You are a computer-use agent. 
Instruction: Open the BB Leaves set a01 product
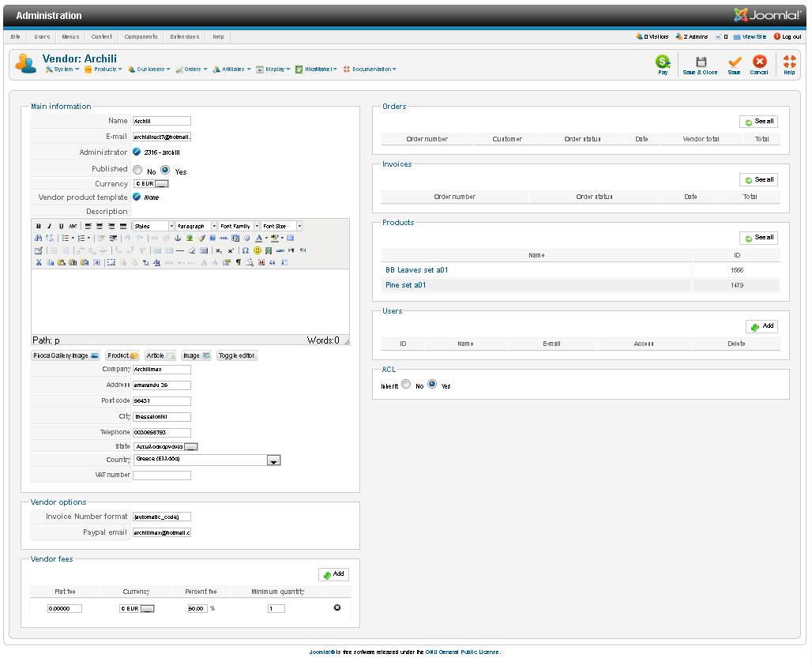click(x=417, y=270)
